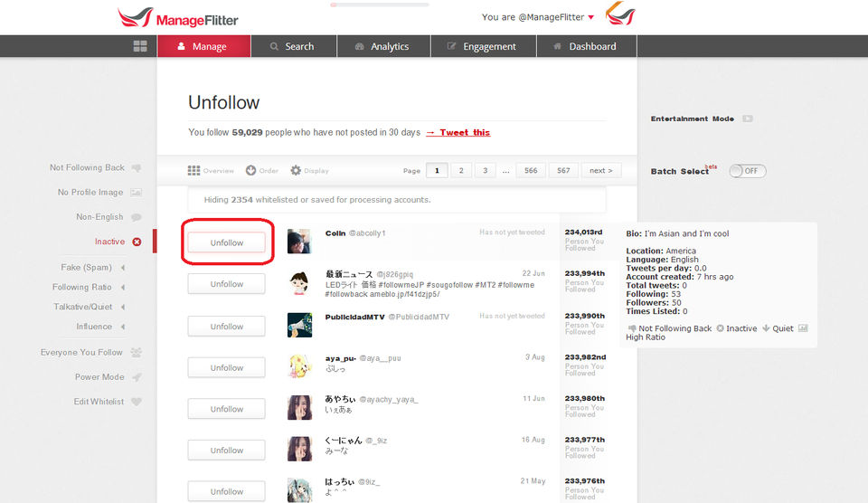Expand the Following Ratio filter arrow

[x=123, y=287]
